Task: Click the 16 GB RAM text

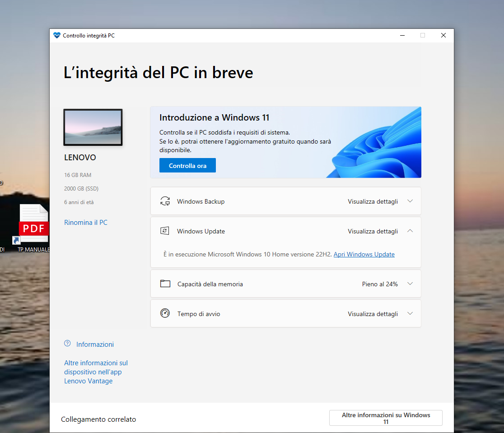Action: tap(78, 175)
